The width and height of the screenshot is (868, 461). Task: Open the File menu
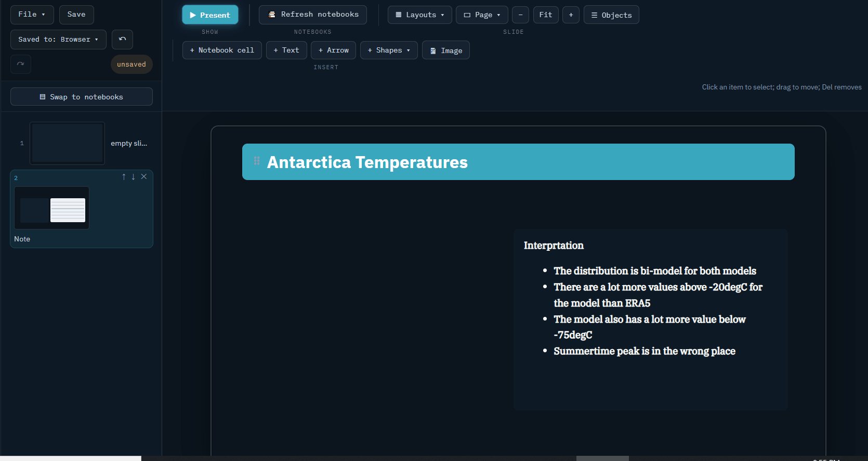[32, 15]
